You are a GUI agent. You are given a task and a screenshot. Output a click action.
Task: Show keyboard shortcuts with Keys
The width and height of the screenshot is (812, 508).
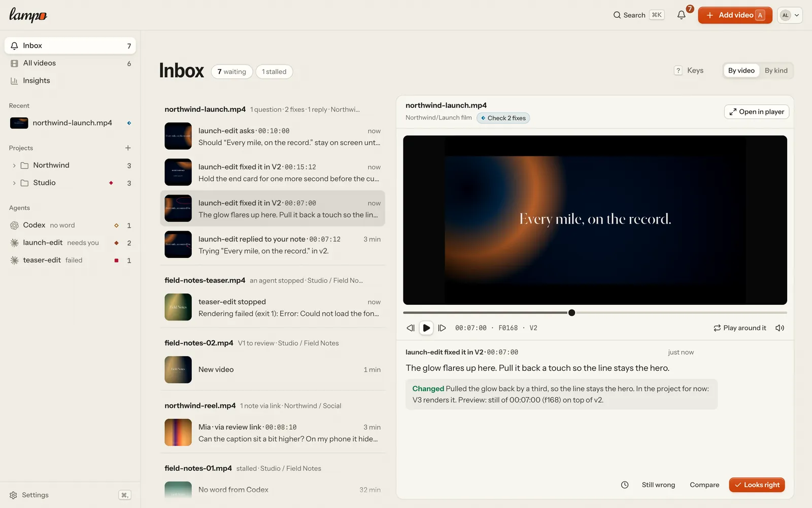pos(689,71)
